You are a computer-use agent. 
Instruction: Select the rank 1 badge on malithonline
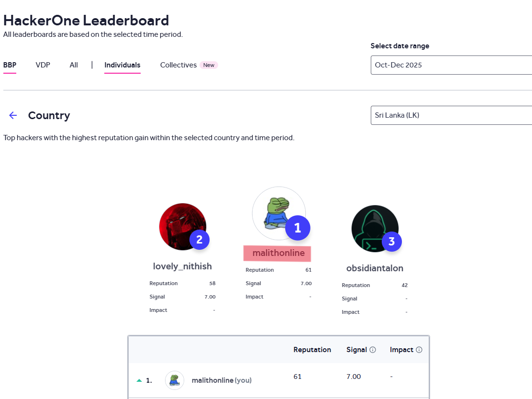click(x=298, y=228)
